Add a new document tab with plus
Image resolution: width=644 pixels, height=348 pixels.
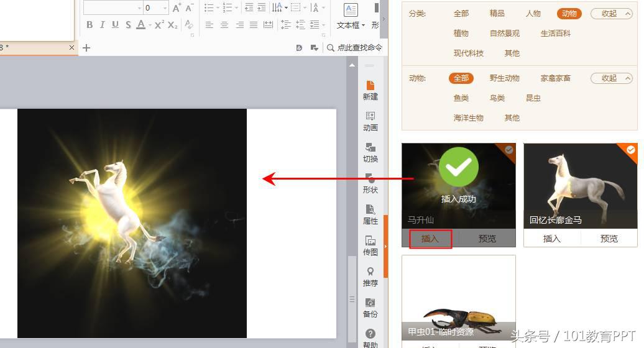click(x=86, y=48)
